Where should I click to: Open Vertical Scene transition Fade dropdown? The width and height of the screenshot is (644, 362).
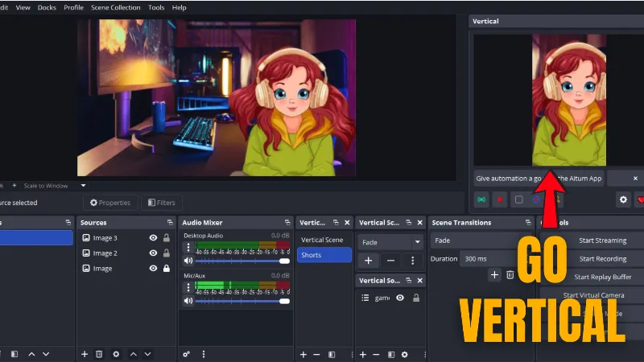[x=390, y=241]
